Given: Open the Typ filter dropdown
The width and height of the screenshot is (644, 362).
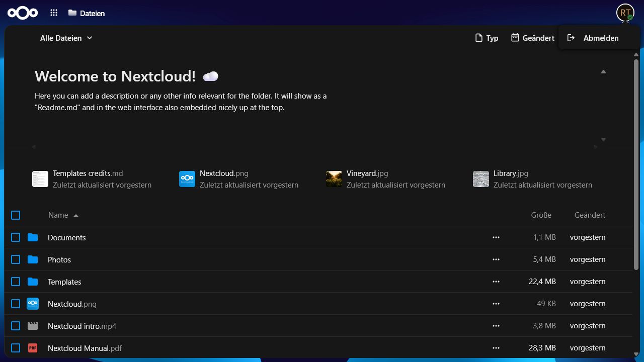Looking at the screenshot, I should pos(487,38).
